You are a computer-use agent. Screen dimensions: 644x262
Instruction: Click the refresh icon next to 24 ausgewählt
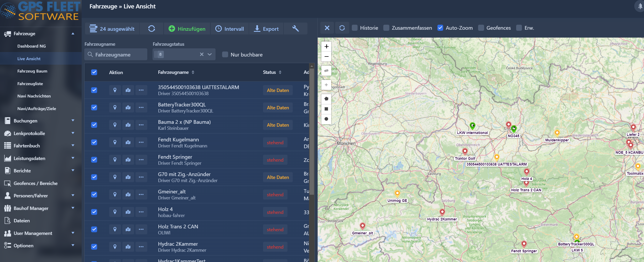click(x=151, y=29)
